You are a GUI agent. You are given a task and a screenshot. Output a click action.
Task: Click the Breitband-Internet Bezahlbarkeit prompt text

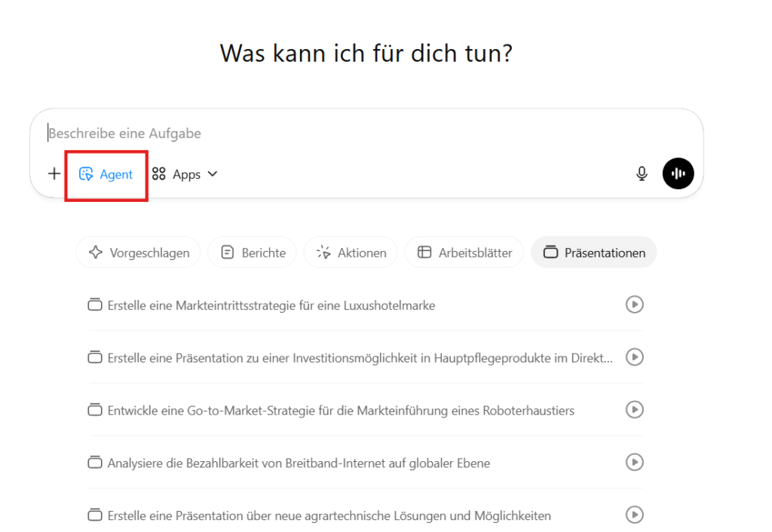pyautogui.click(x=299, y=463)
